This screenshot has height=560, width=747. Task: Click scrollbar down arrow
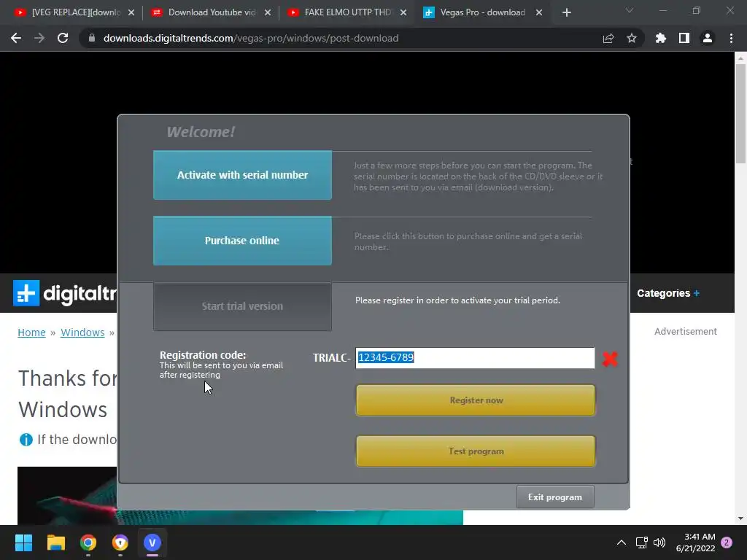(740, 518)
